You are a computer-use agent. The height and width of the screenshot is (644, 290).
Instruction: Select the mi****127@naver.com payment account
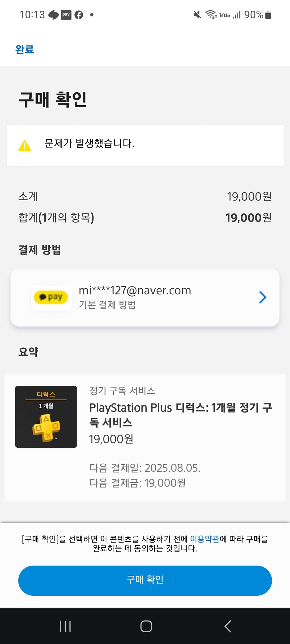point(135,290)
